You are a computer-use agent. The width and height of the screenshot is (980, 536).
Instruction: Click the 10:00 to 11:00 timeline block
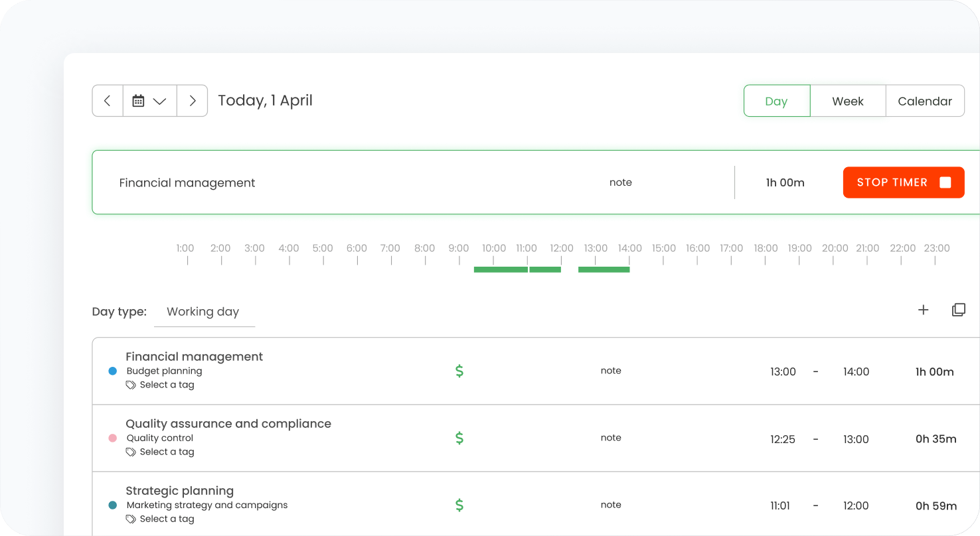[x=501, y=269]
